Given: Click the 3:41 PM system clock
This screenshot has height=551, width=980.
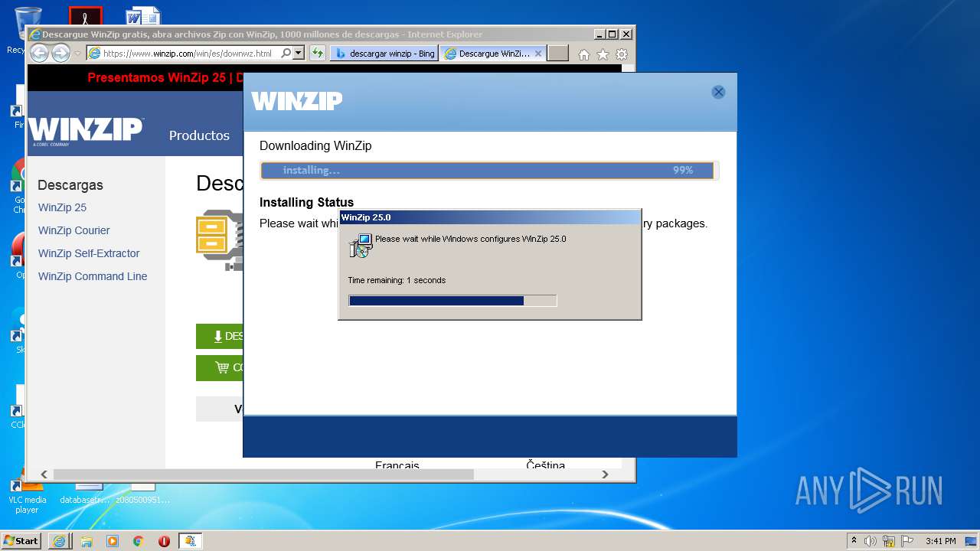Looking at the screenshot, I should click(x=940, y=541).
